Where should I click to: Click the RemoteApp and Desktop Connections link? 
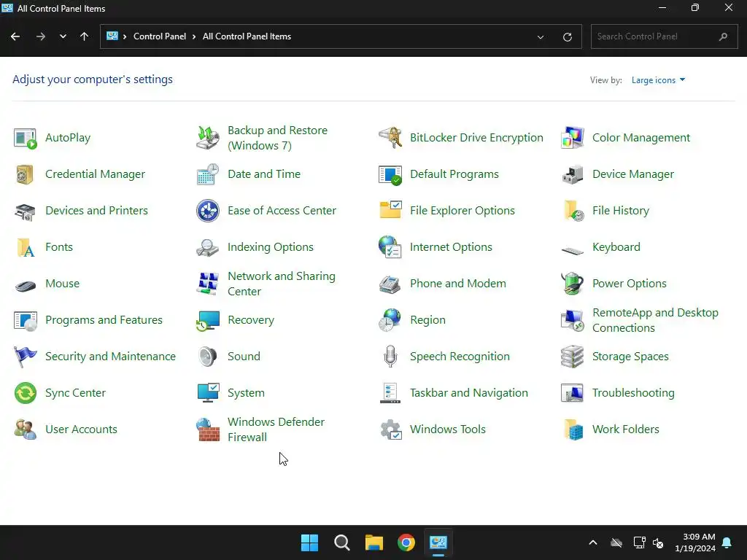click(x=655, y=321)
